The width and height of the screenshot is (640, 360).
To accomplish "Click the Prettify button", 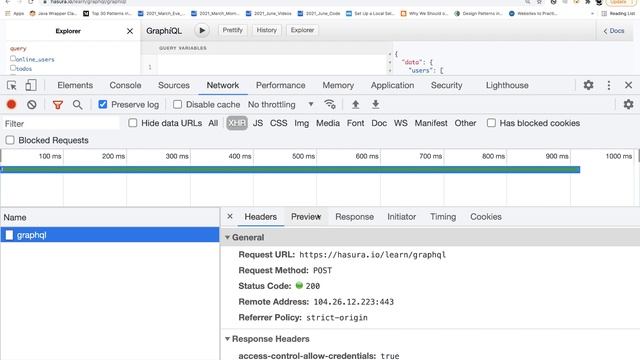I will coord(233,30).
